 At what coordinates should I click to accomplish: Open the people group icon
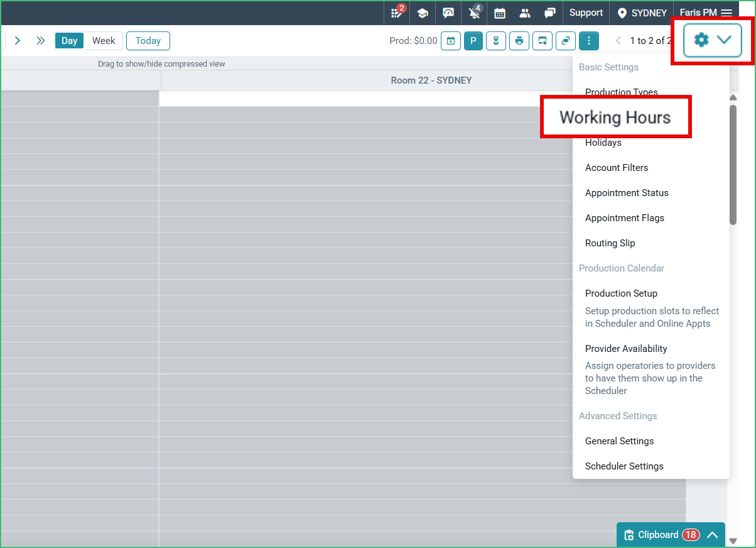coord(525,13)
